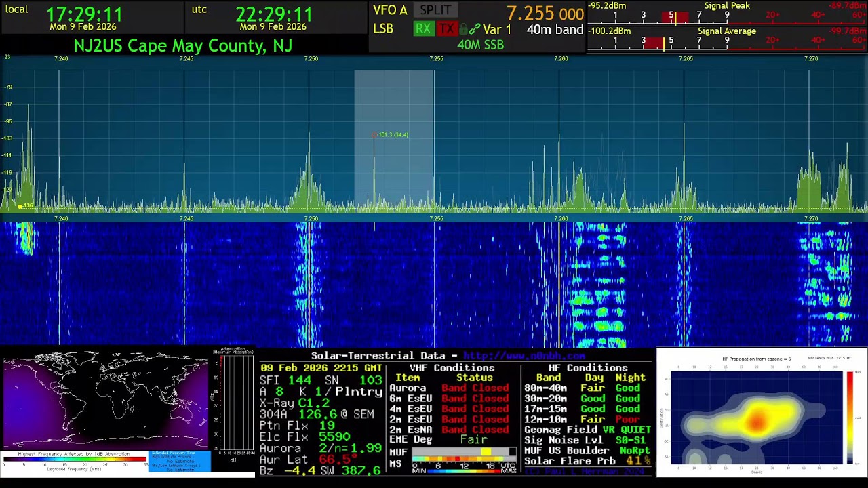Click the Degraded Frequency color scale
Viewport: 868px width, 488px height.
75,459
